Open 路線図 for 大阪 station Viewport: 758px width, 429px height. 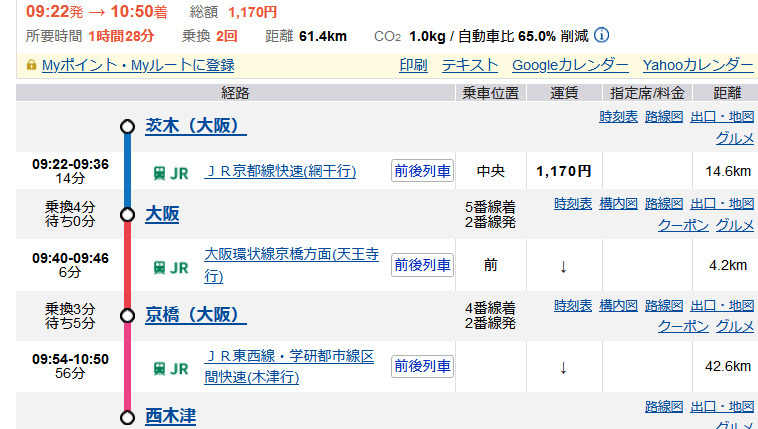tap(664, 204)
